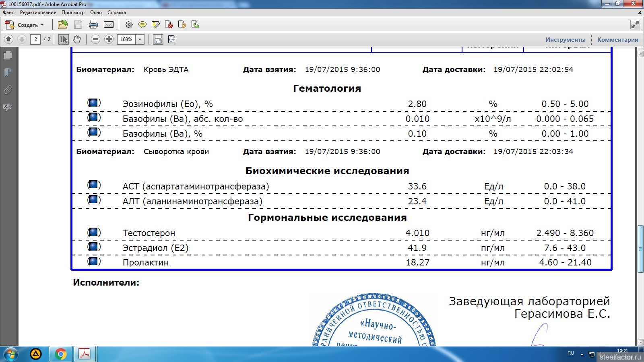The width and height of the screenshot is (644, 362).
Task: Go to next page arrow
Action: click(22, 39)
